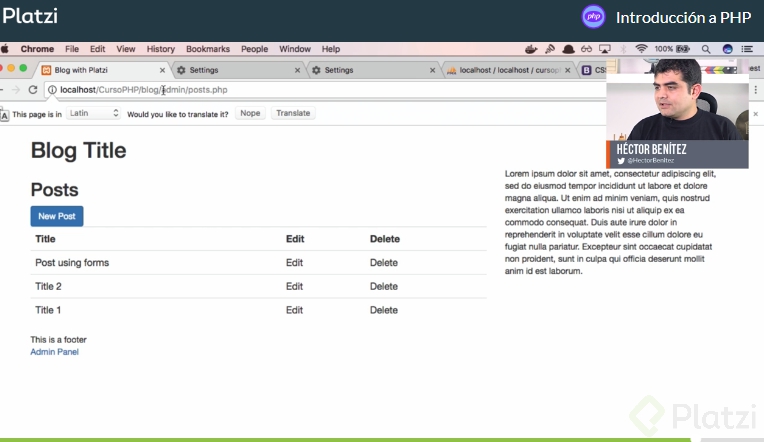This screenshot has height=442, width=764.
Task: Open the Chrome application menu
Action: (37, 49)
